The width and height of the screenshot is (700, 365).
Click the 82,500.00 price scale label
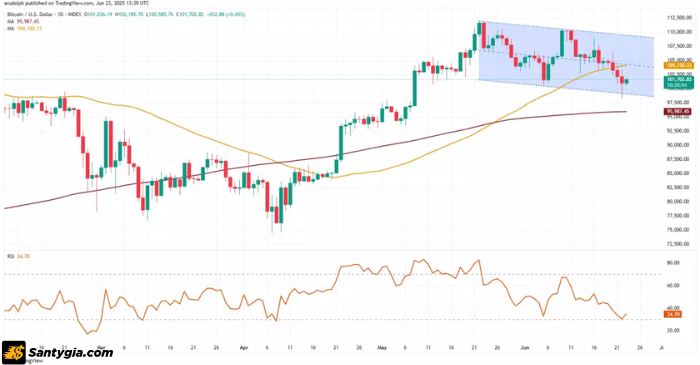[x=679, y=187]
